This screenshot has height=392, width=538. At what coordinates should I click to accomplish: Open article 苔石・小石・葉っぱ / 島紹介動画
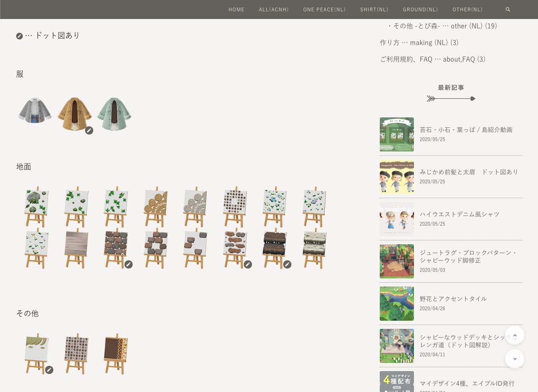[x=466, y=130]
